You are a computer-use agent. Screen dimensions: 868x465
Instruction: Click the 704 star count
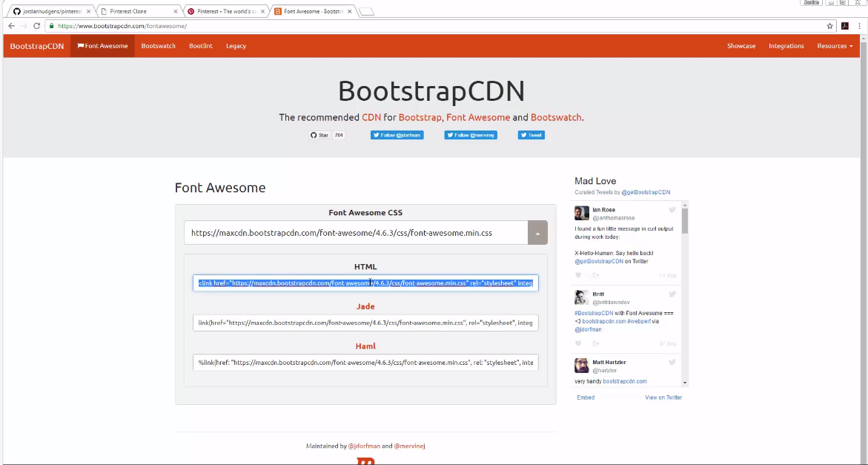click(339, 135)
